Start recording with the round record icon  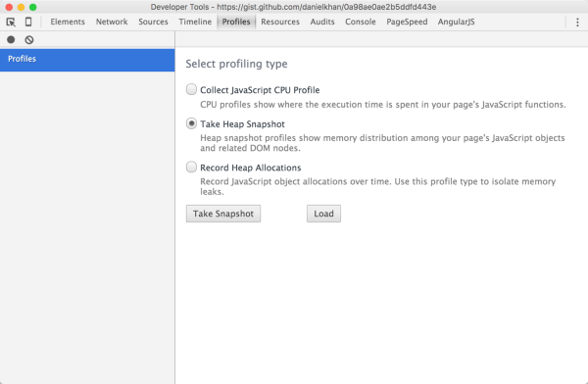tap(11, 39)
